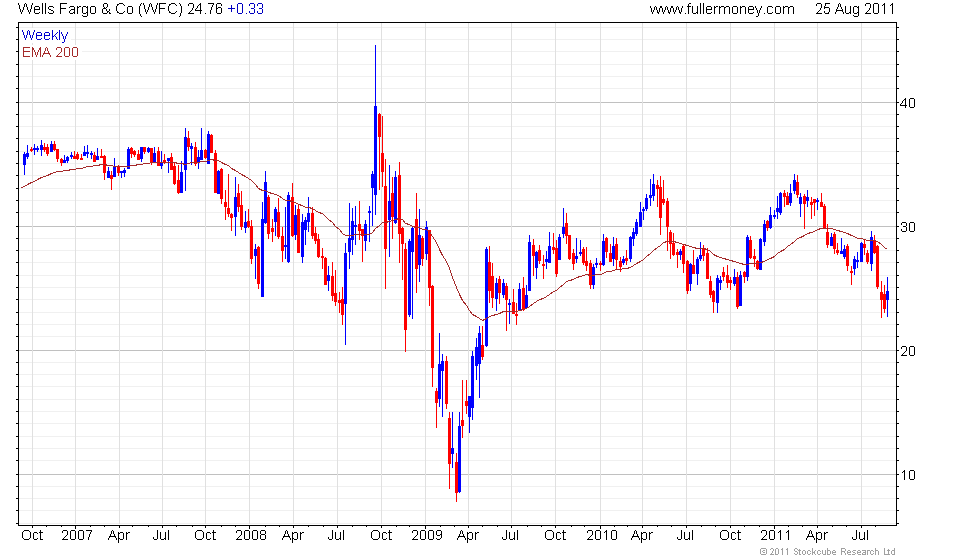Click the EMA 200 legend label

[50, 52]
